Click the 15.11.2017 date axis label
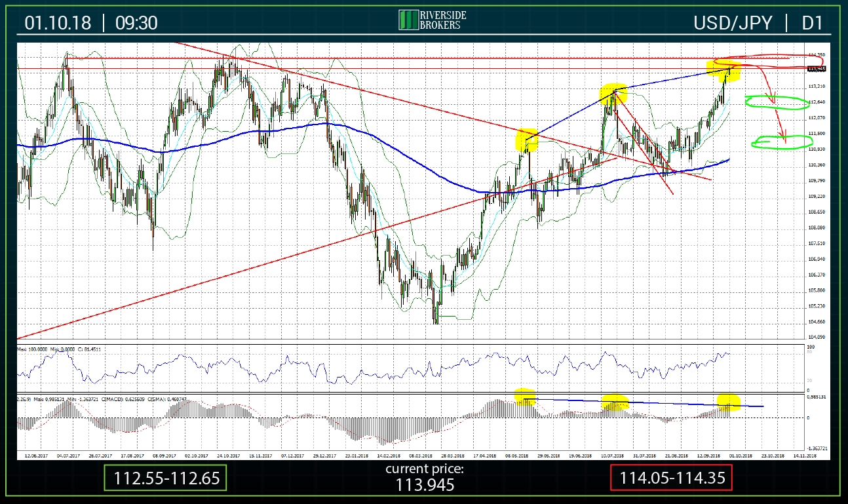 tap(261, 455)
